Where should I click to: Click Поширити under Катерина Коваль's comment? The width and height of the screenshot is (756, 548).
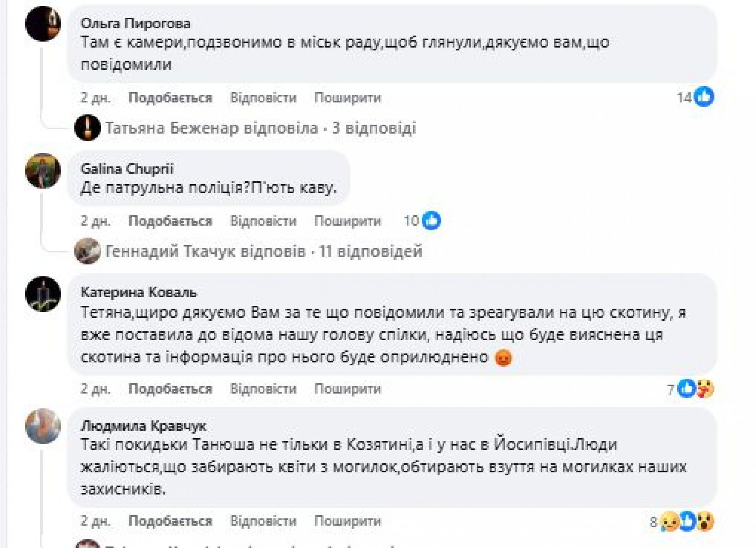click(347, 389)
